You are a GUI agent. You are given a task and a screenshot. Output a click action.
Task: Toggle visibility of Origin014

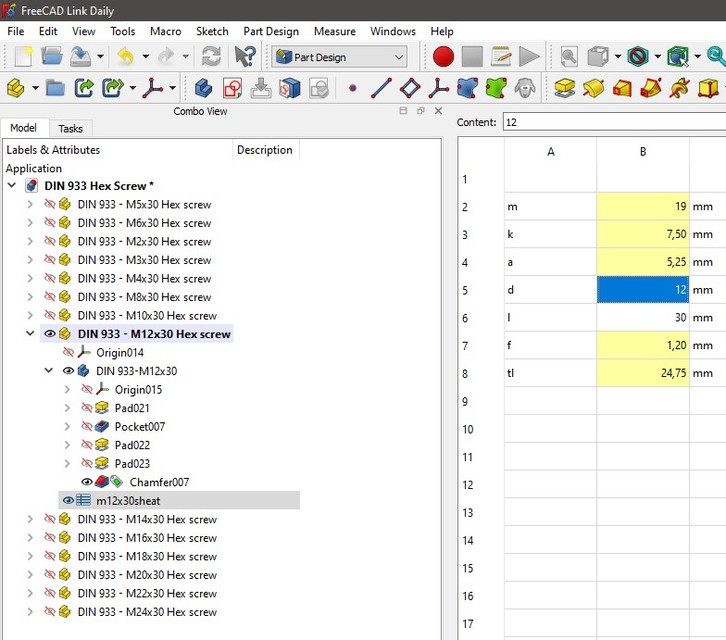click(x=68, y=352)
